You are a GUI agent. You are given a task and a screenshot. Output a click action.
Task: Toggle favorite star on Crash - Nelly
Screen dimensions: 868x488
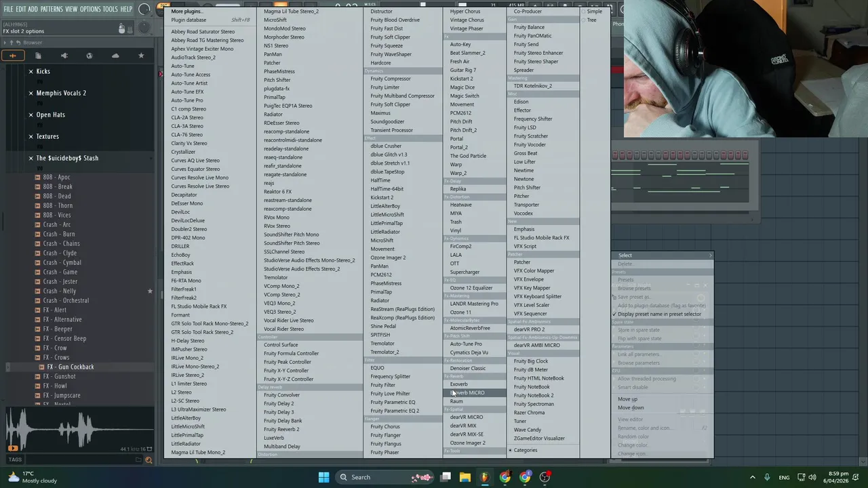click(150, 291)
